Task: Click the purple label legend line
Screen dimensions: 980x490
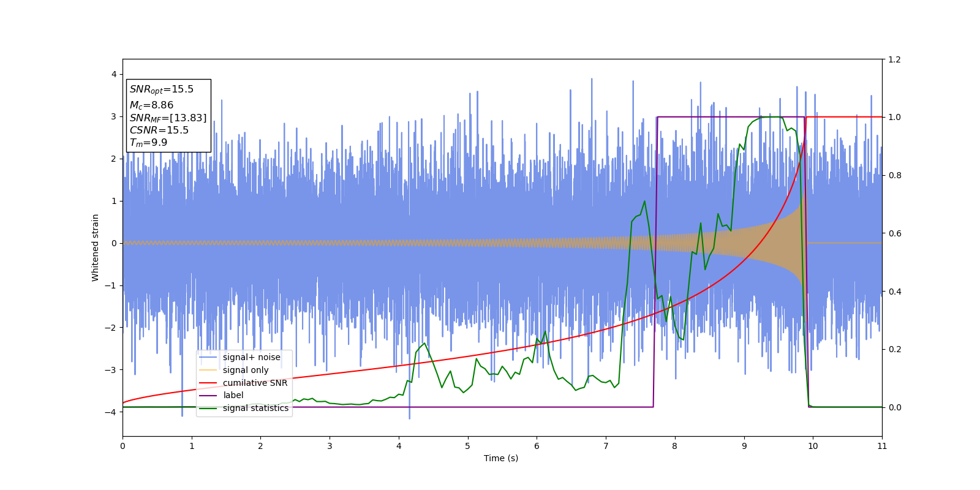Action: coord(208,396)
